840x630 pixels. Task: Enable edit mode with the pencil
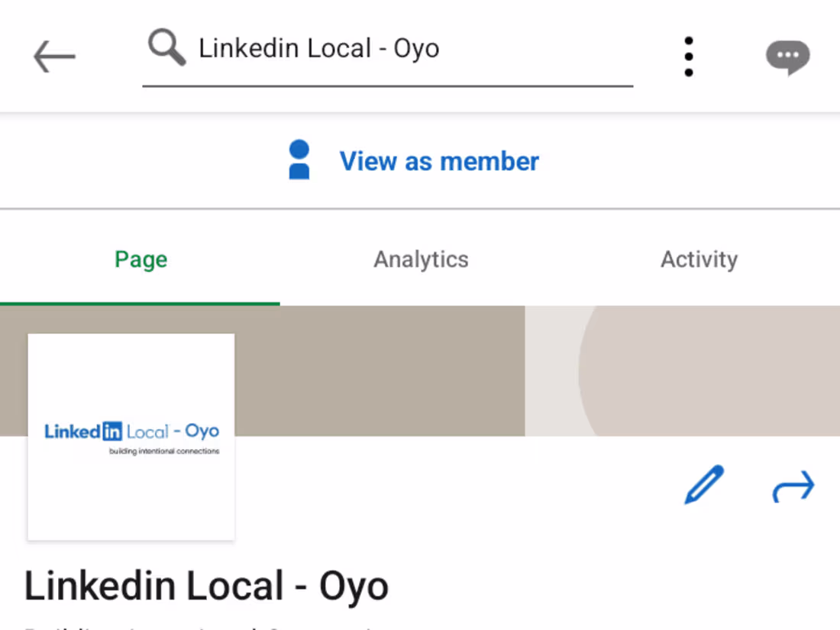point(703,486)
